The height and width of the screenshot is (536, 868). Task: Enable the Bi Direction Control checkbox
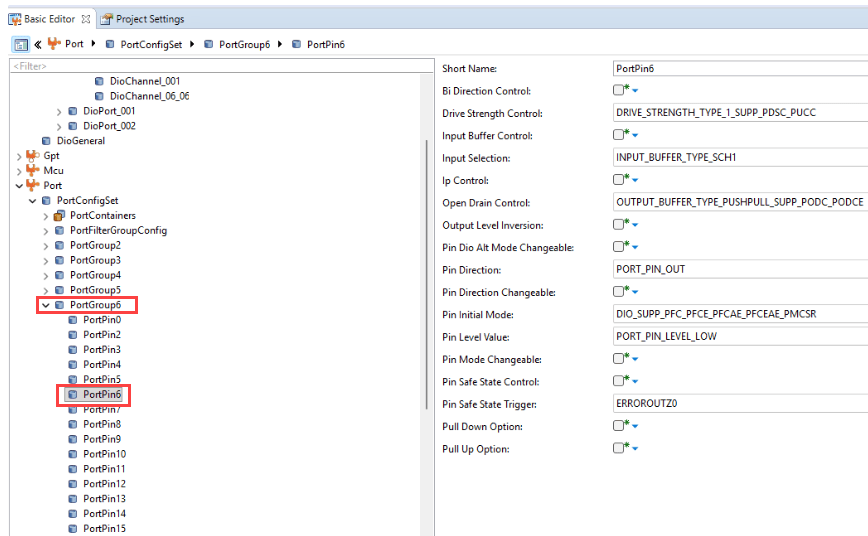(619, 91)
